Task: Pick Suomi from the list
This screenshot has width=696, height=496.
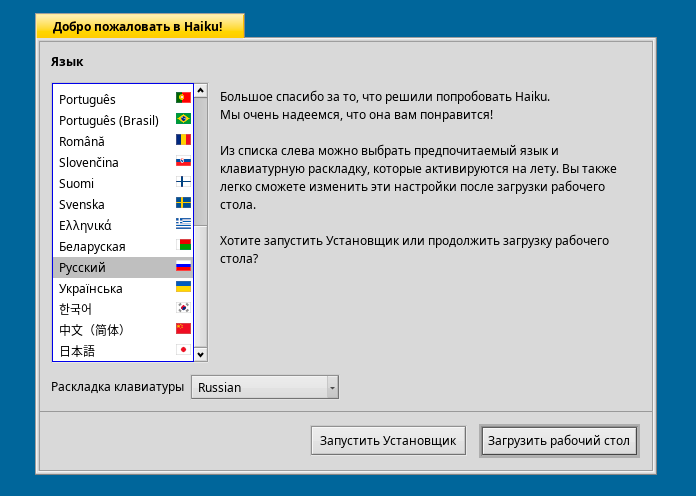Action: (x=123, y=183)
